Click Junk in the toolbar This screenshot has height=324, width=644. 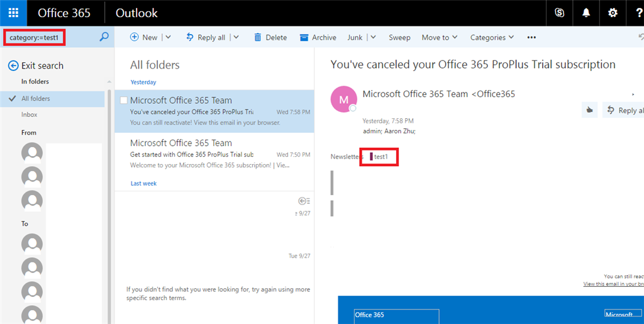click(x=355, y=37)
